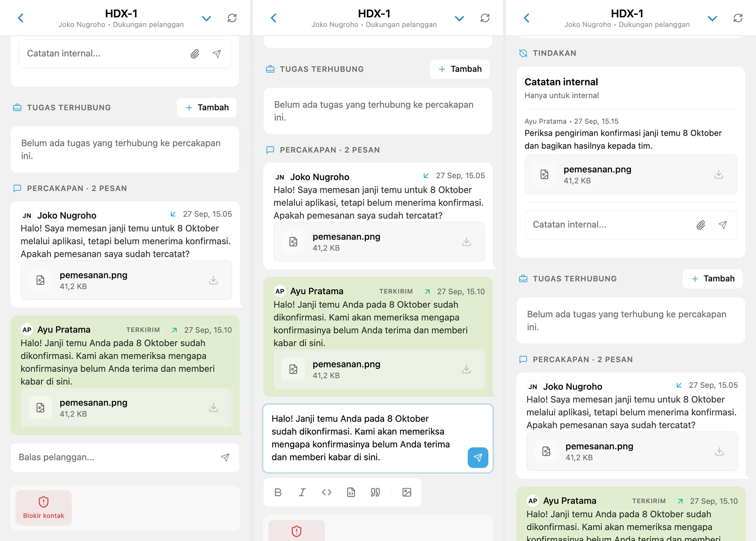756x541 pixels.
Task: Click the block shield icon in middle panel
Action: pos(297,531)
